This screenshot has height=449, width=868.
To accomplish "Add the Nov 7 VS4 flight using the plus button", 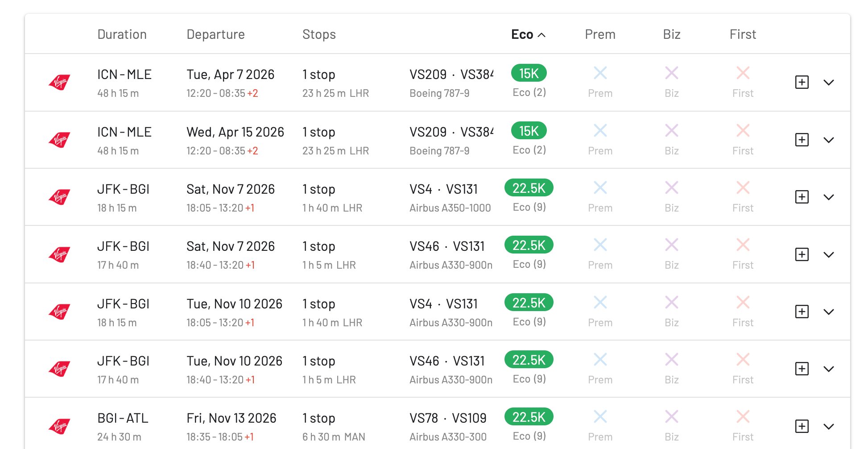I will [x=802, y=197].
